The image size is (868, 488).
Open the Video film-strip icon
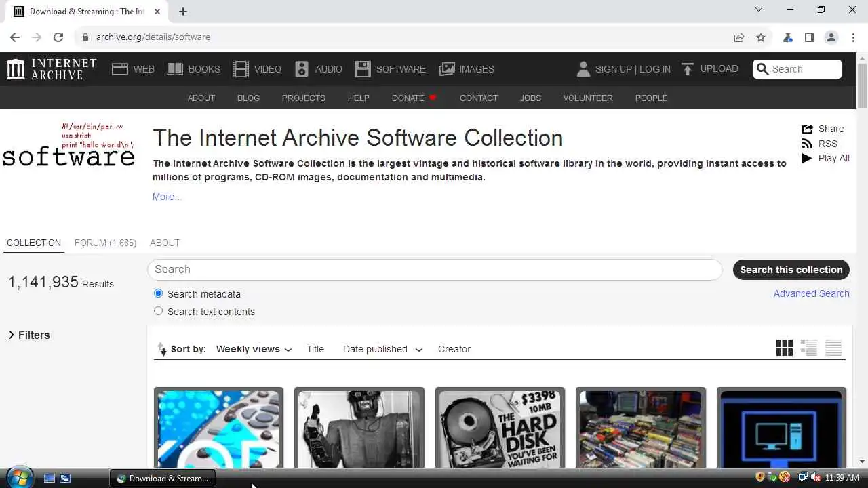click(x=241, y=68)
